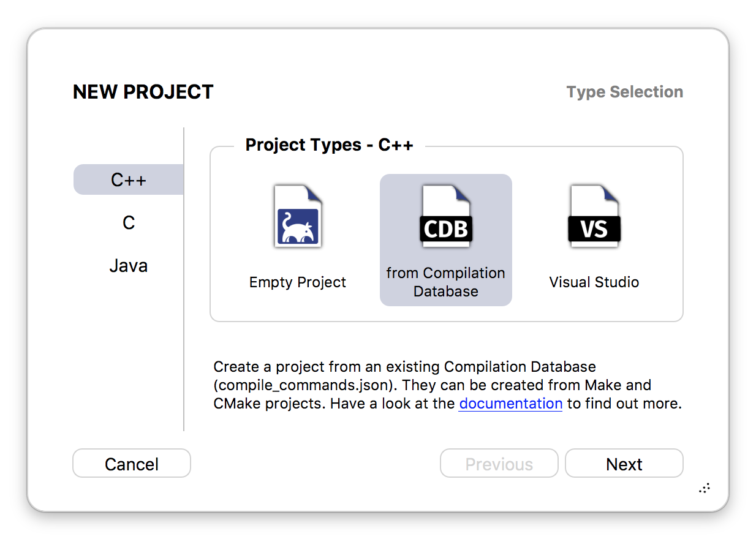Switch language to C++ in sidebar
756x550 pixels.
pos(129,179)
